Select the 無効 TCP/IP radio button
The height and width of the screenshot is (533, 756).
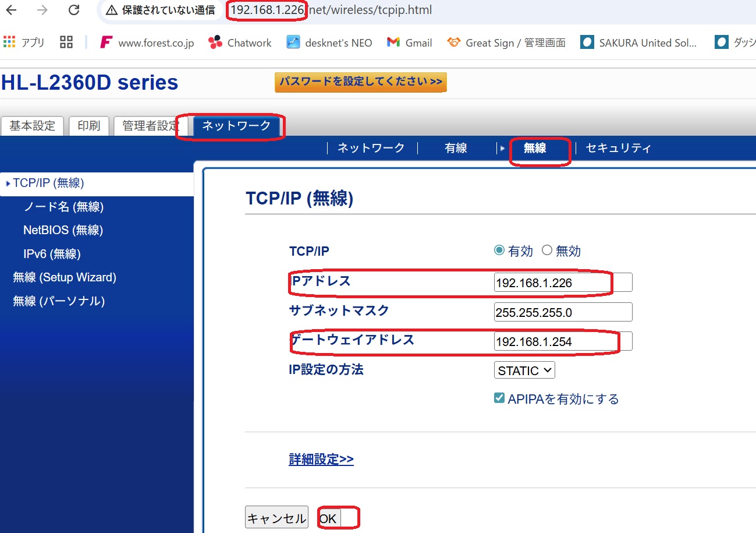[546, 250]
